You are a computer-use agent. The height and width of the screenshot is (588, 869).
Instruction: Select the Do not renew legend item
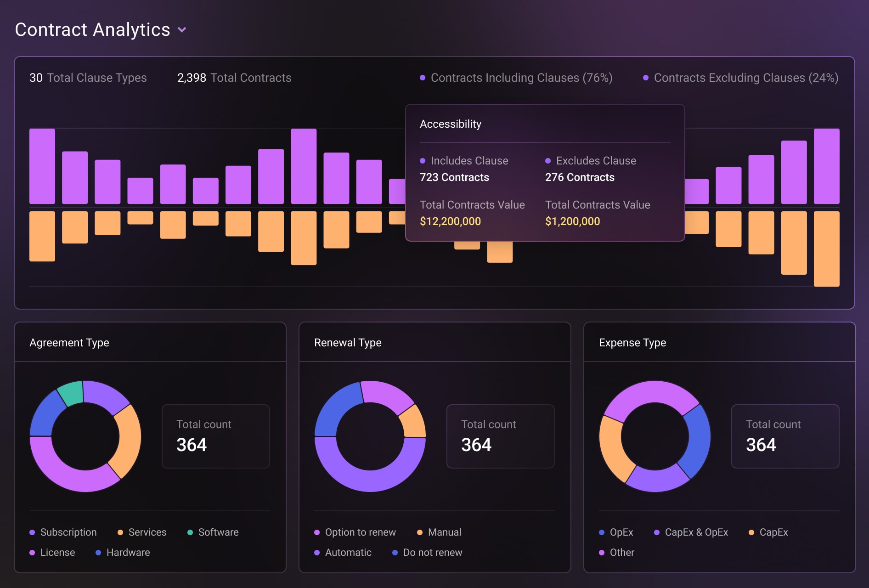point(427,552)
